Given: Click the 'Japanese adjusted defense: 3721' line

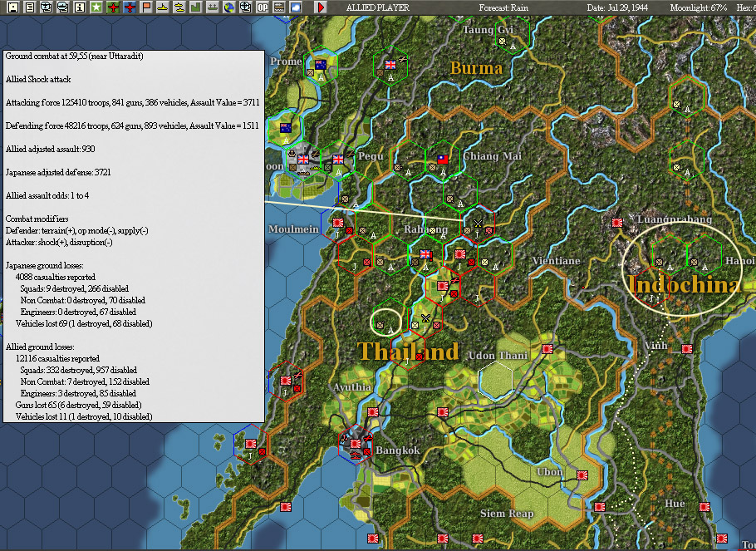Looking at the screenshot, I should [x=58, y=172].
